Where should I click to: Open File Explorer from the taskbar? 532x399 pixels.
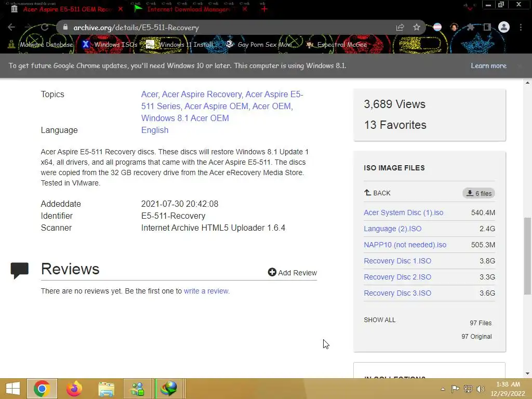[106, 389]
